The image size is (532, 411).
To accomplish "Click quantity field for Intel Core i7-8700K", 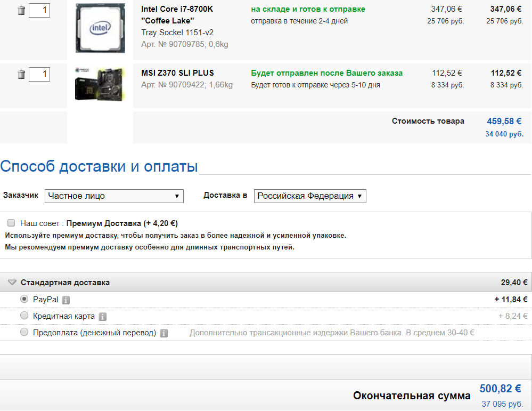I will [39, 10].
